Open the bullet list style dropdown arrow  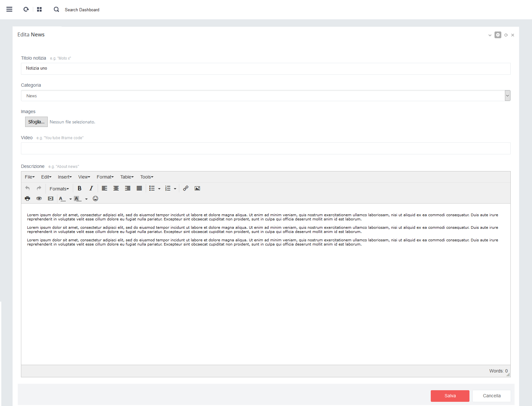pyautogui.click(x=159, y=189)
